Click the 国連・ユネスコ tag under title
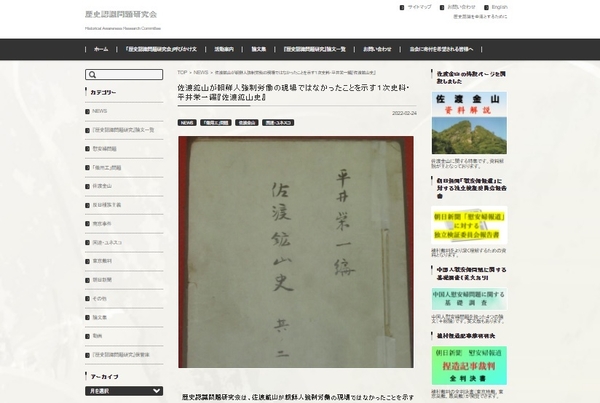 pyautogui.click(x=278, y=123)
